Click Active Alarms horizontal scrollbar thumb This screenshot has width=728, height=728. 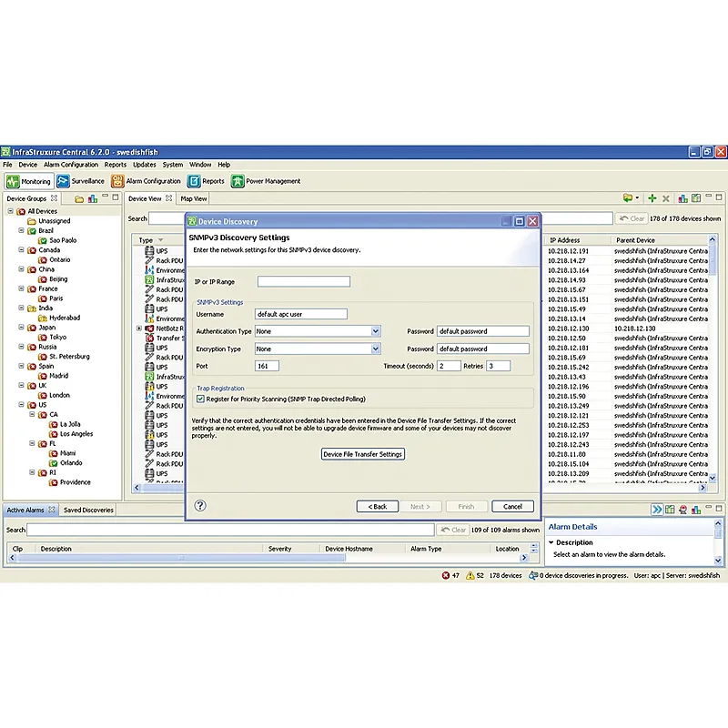[x=181, y=558]
